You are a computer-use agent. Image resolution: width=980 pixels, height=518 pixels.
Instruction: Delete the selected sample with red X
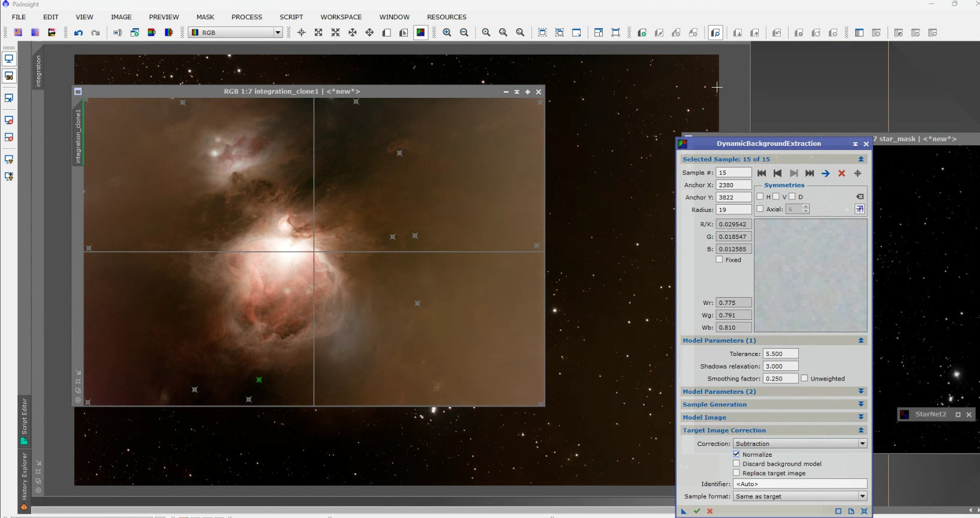point(841,173)
